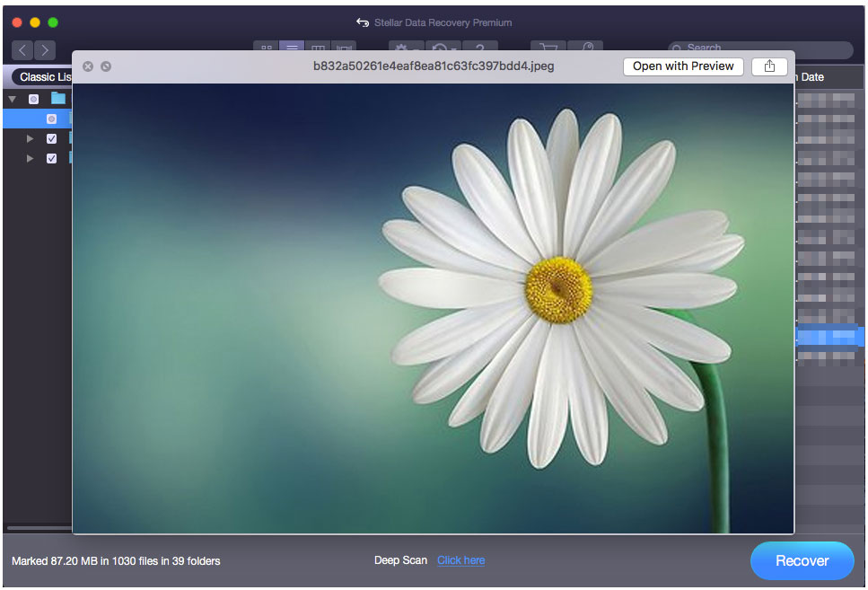Switch to column view
Image resolution: width=868 pixels, height=590 pixels.
(x=318, y=47)
